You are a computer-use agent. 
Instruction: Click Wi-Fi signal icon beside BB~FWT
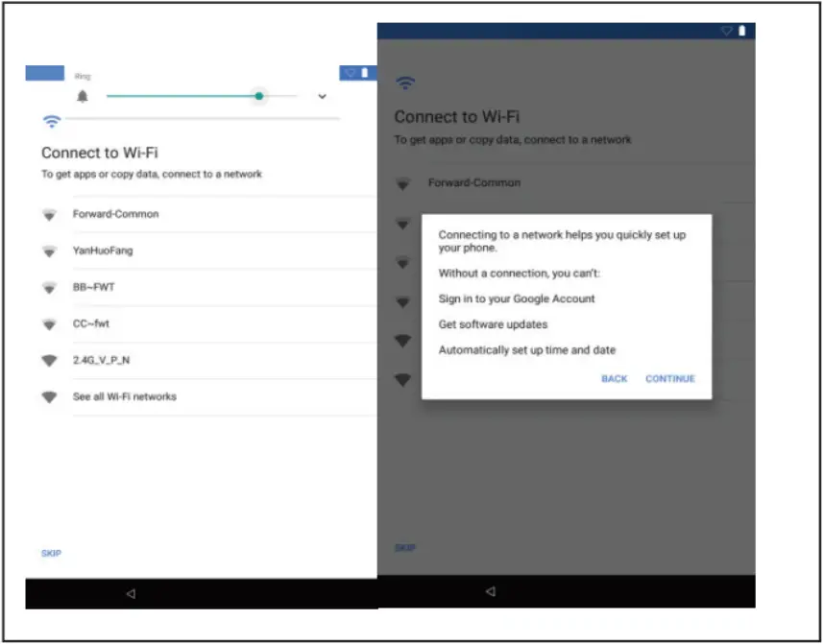click(49, 288)
